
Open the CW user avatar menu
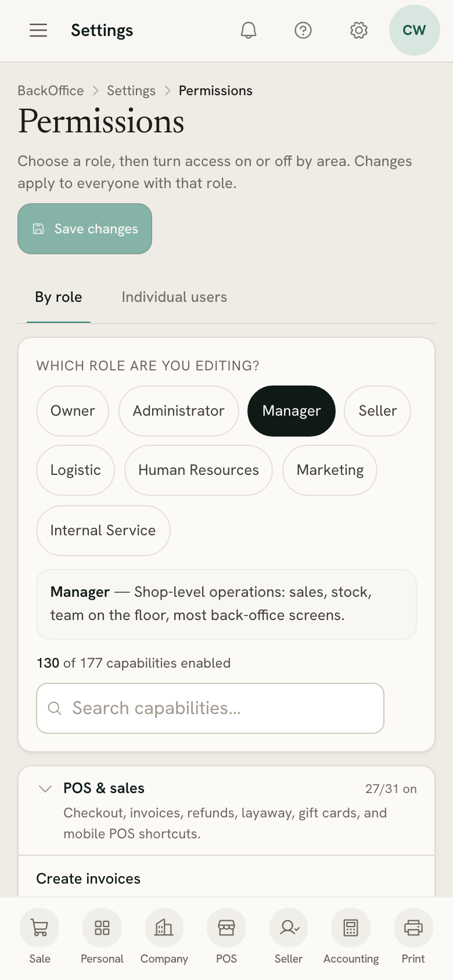415,30
